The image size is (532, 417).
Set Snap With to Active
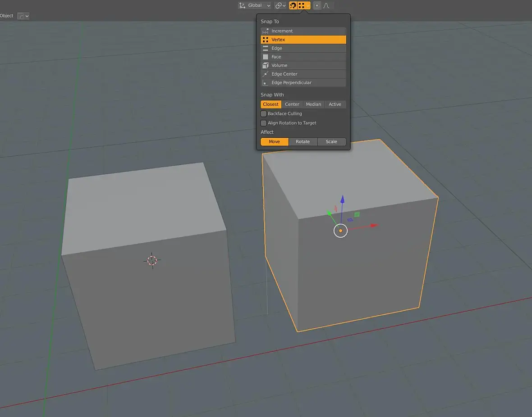click(335, 104)
